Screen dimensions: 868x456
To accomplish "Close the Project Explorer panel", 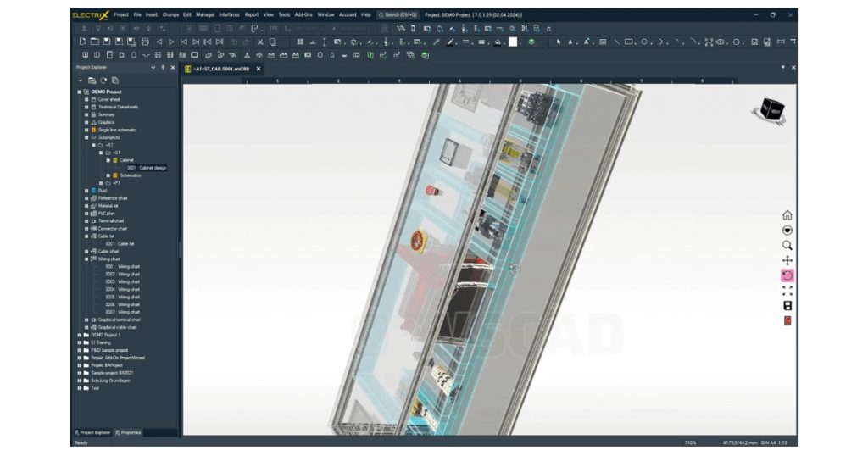I will [173, 68].
